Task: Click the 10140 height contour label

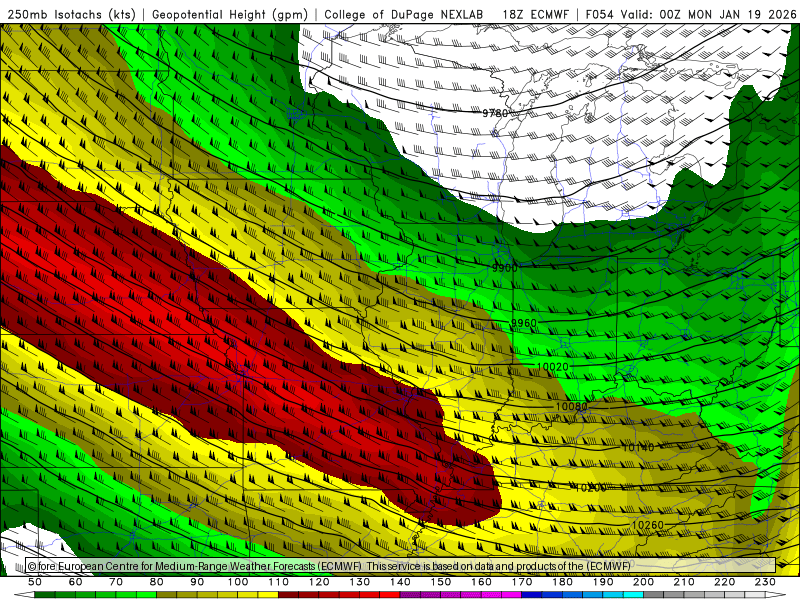Action: pos(638,447)
